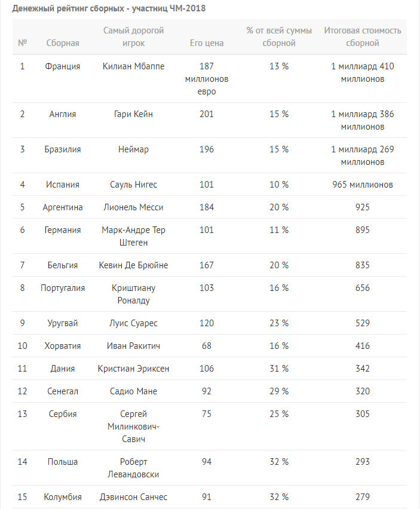Image resolution: width=420 pixels, height=509 pixels.
Task: Select the 'Сергей Милинкович-Савич' cell
Action: [133, 426]
